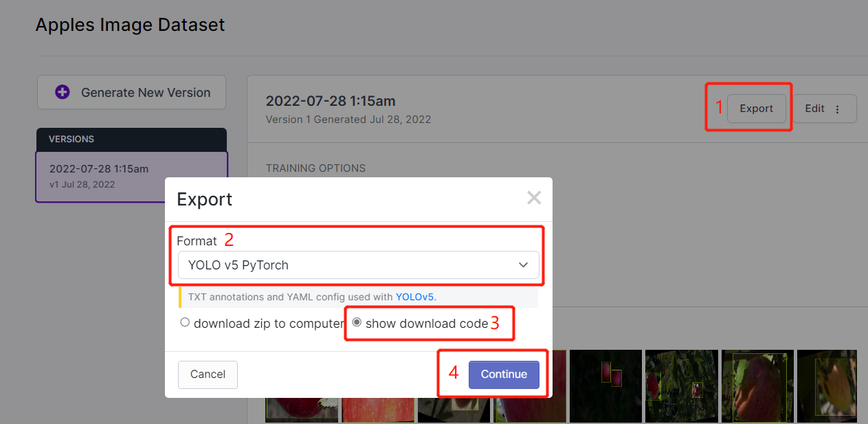Cancel the export dialog
Screen dimensions: 868x424
[208, 375]
